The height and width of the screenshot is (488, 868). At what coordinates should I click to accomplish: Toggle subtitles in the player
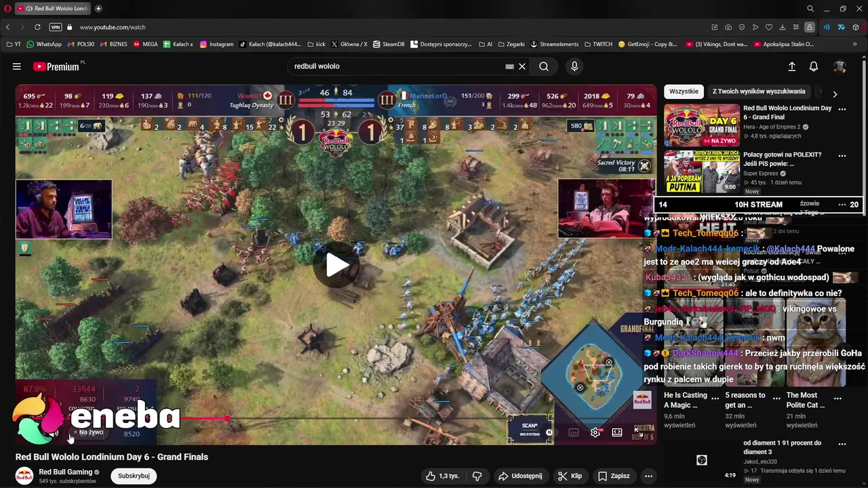point(574,432)
